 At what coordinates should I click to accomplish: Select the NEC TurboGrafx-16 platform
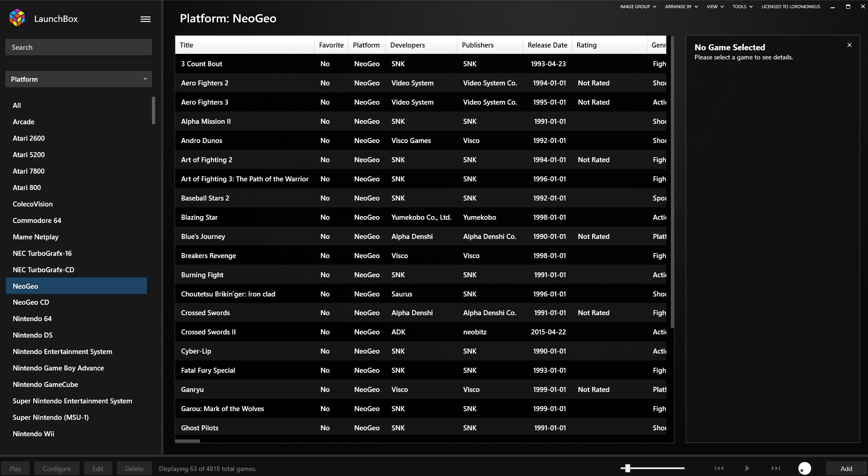[76, 253]
